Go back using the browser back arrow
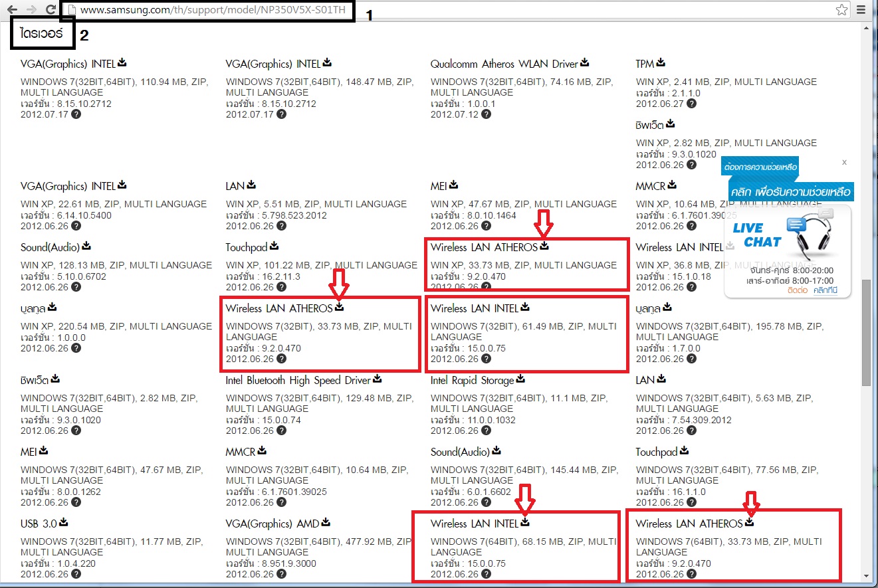 (13, 9)
